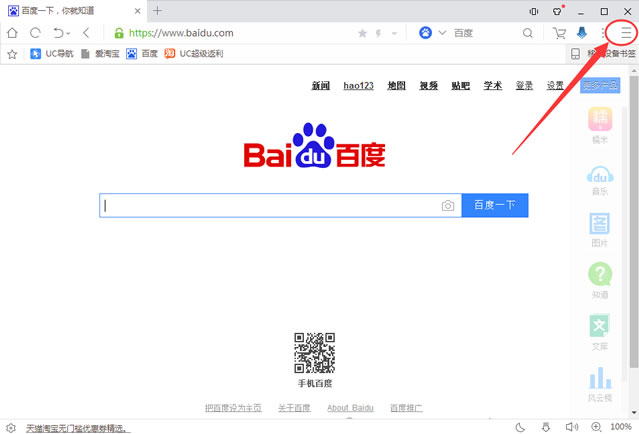Open the 学术 link
Viewport: 639px width, 434px height.
click(x=493, y=86)
